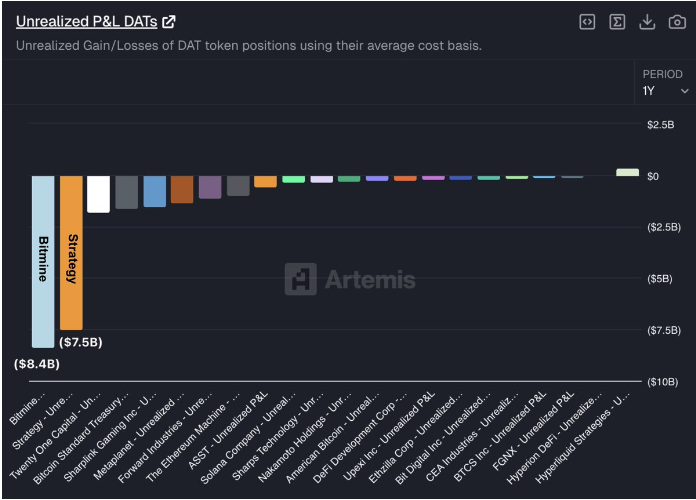This screenshot has width=696, height=500.
Task: Click the blue Sharplink Gaming bar
Action: point(154,191)
